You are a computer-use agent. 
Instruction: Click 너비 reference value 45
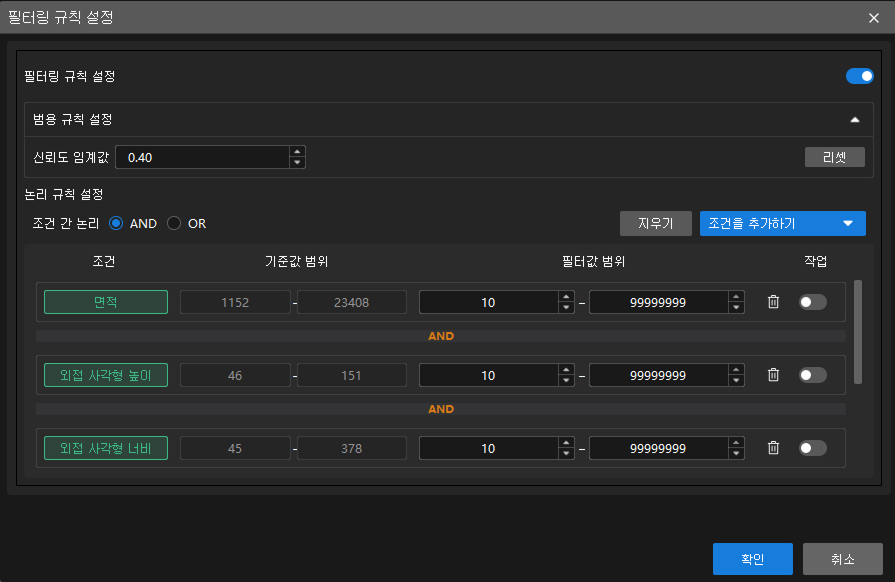point(235,448)
